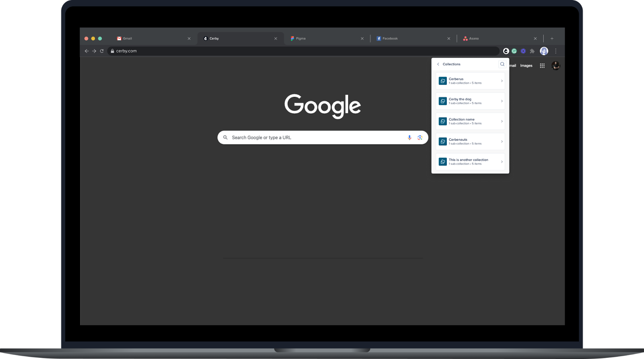Select This is another collection title
The width and height of the screenshot is (644, 359).
[x=469, y=160]
